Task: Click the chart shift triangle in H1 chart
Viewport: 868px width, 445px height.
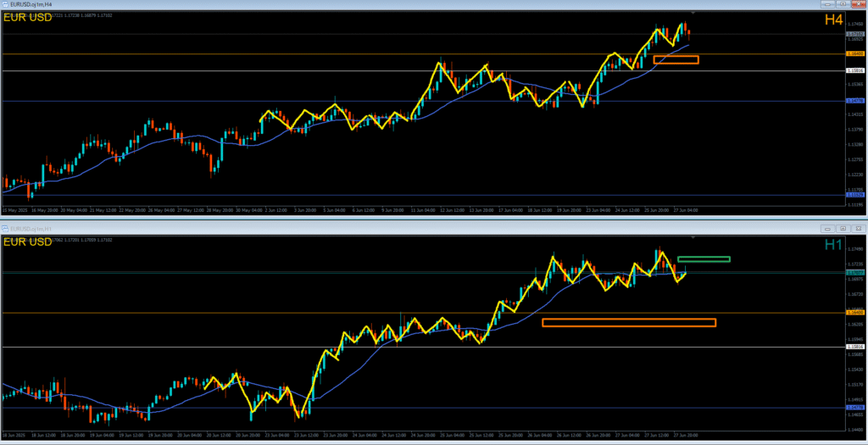Action: [x=693, y=236]
